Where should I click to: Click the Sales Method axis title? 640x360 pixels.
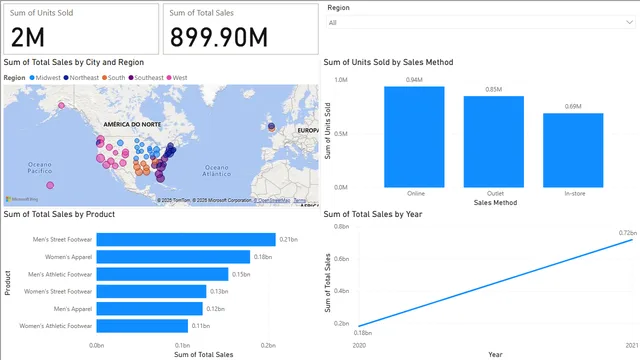[495, 203]
